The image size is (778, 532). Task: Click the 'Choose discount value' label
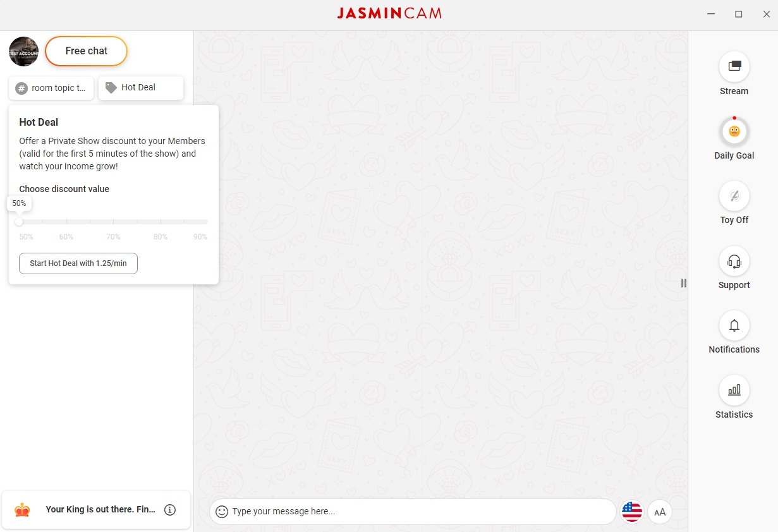click(64, 189)
